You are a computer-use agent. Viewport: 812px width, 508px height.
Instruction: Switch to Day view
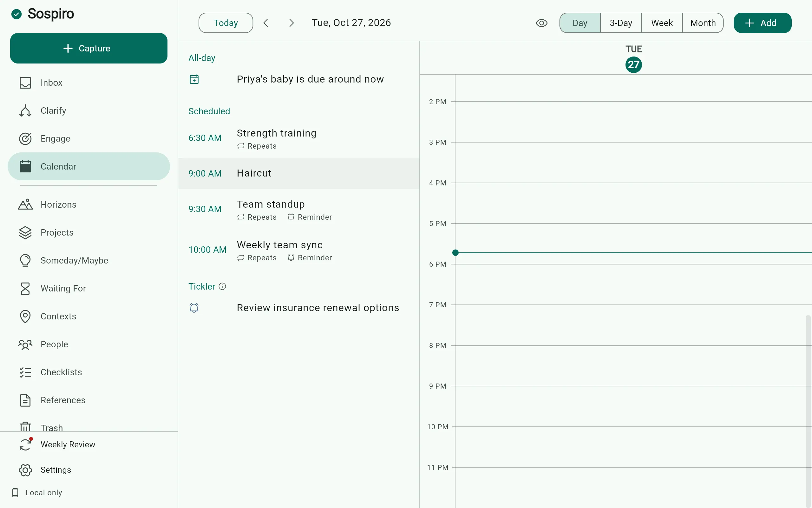pos(580,23)
